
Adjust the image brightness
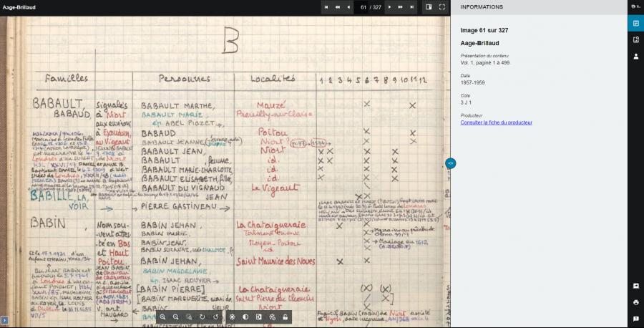[232, 317]
